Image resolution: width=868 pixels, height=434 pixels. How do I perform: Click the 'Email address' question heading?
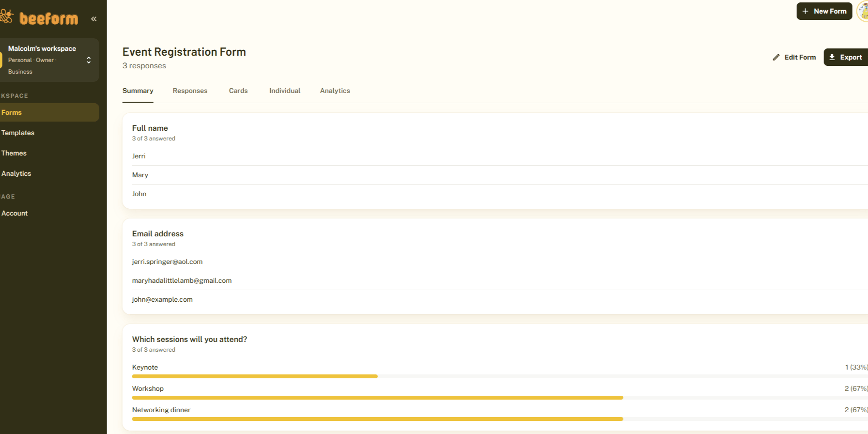tap(158, 233)
